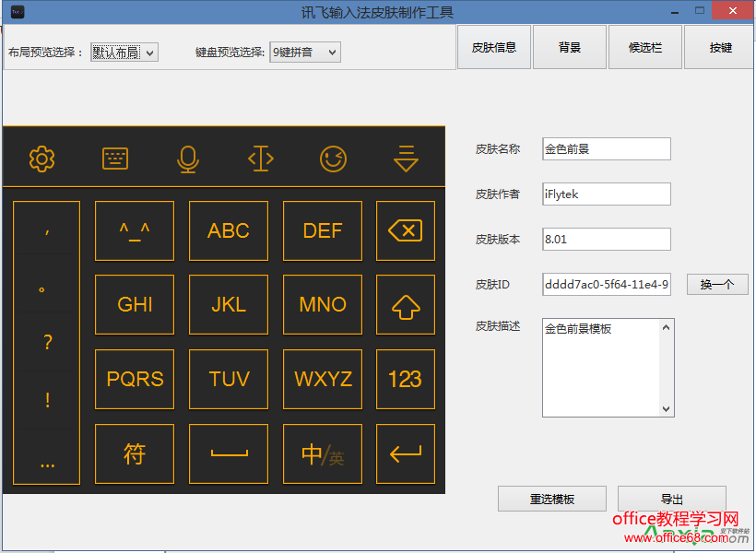The width and height of the screenshot is (756, 553).
Task: Open the settings gear icon in keyboard preview
Action: point(41,159)
